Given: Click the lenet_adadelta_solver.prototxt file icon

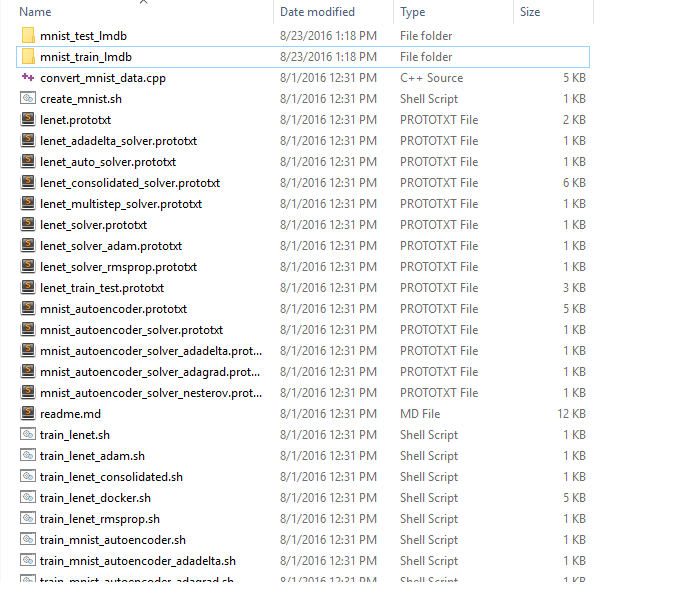Looking at the screenshot, I should (28, 140).
